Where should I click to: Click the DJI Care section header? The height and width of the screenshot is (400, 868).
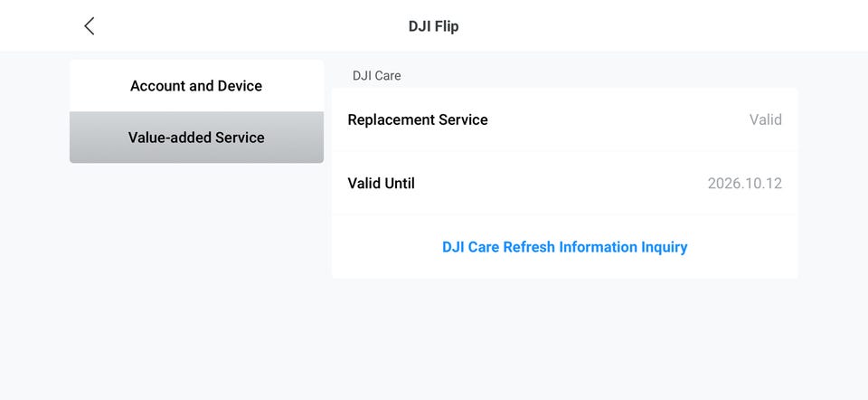(x=376, y=76)
